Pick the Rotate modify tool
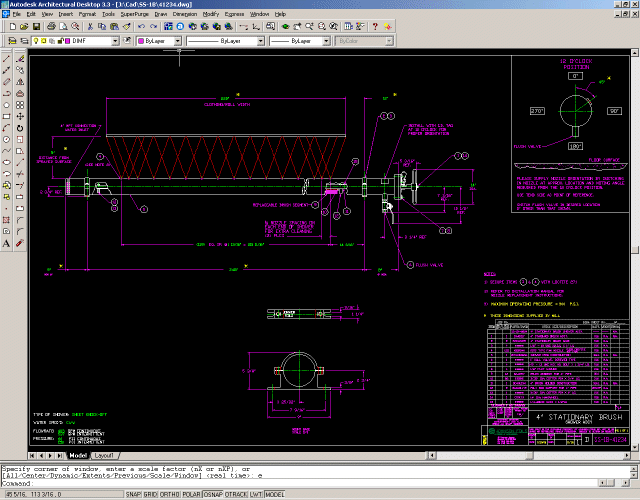 pos(20,128)
